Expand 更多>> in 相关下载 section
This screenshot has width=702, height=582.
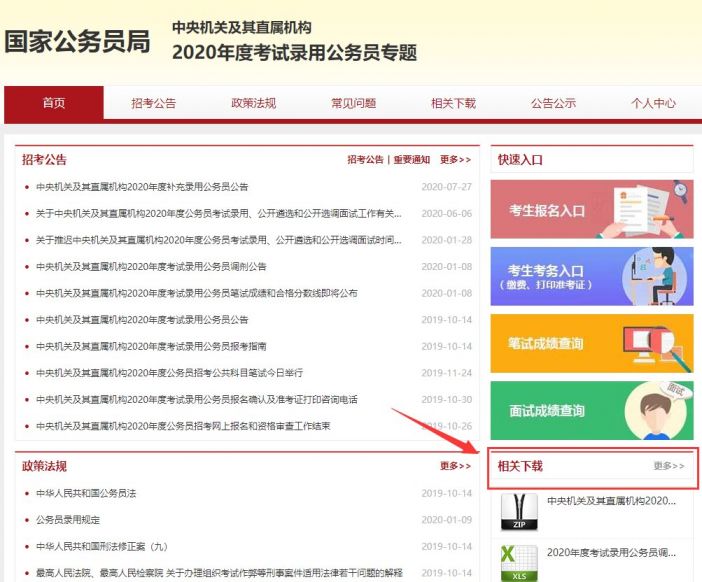click(669, 466)
